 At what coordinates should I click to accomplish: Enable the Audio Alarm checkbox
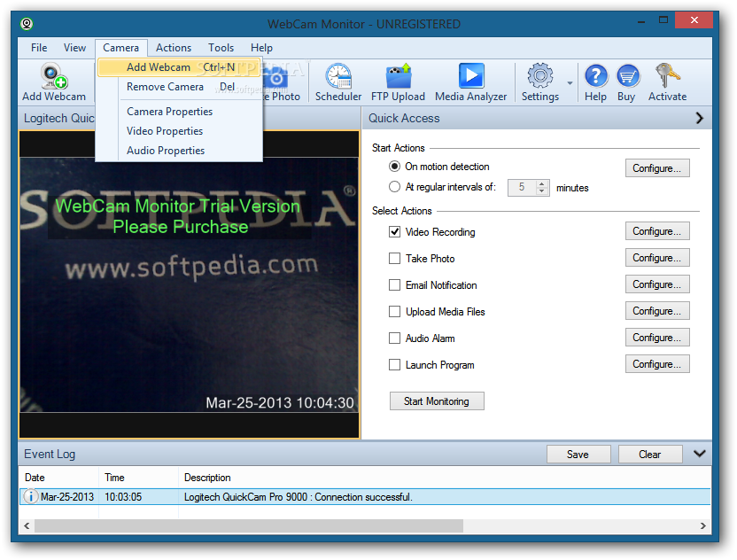394,338
